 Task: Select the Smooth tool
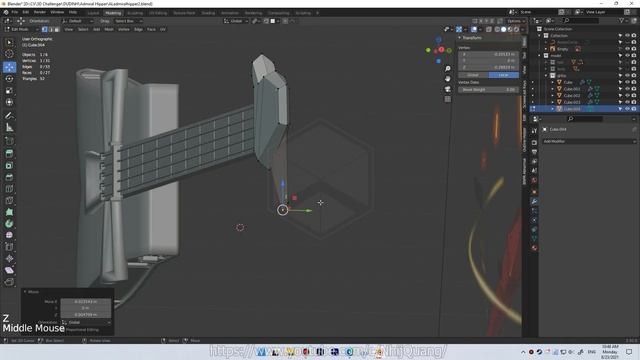9,236
